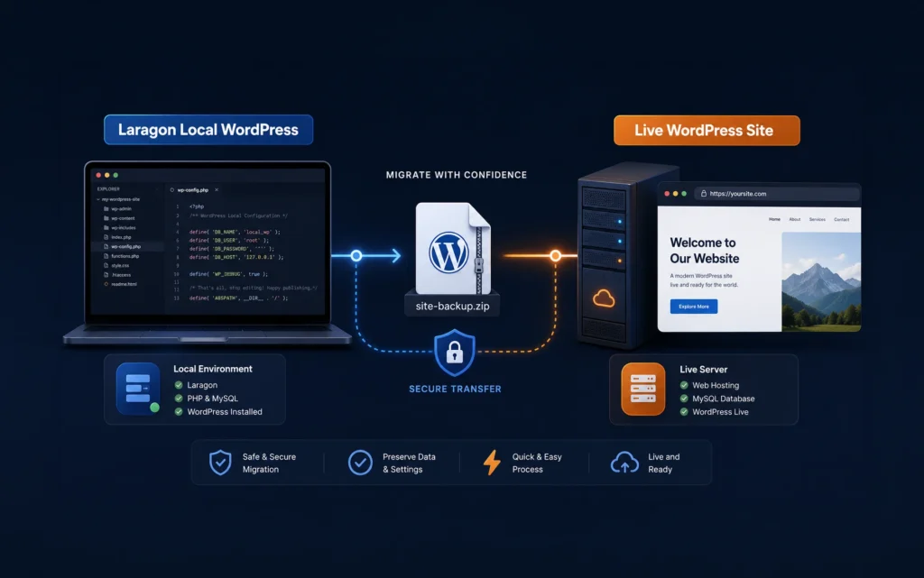Click the Safe & Secure Migration shield icon
The image size is (924, 578).
click(220, 463)
